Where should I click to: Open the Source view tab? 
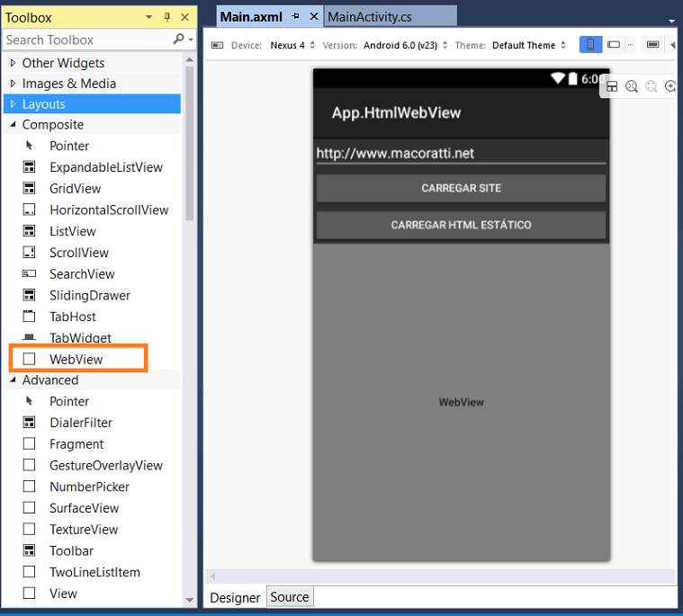[290, 597]
